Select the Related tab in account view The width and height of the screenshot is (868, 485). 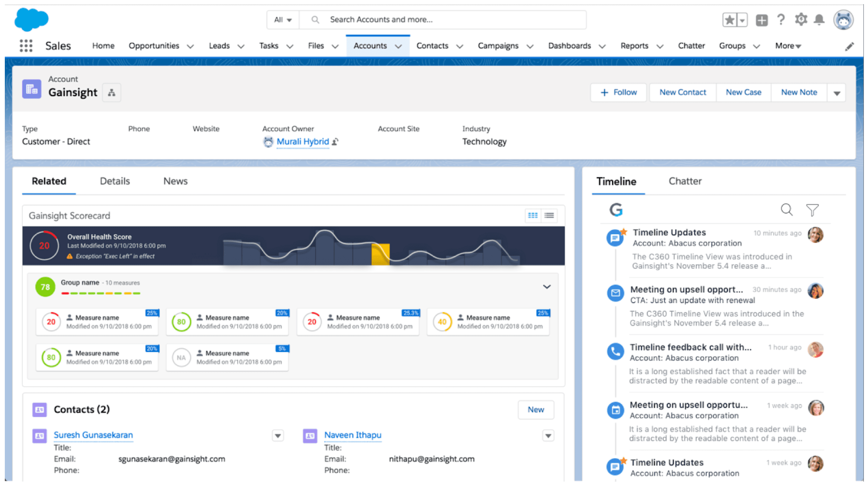(49, 181)
